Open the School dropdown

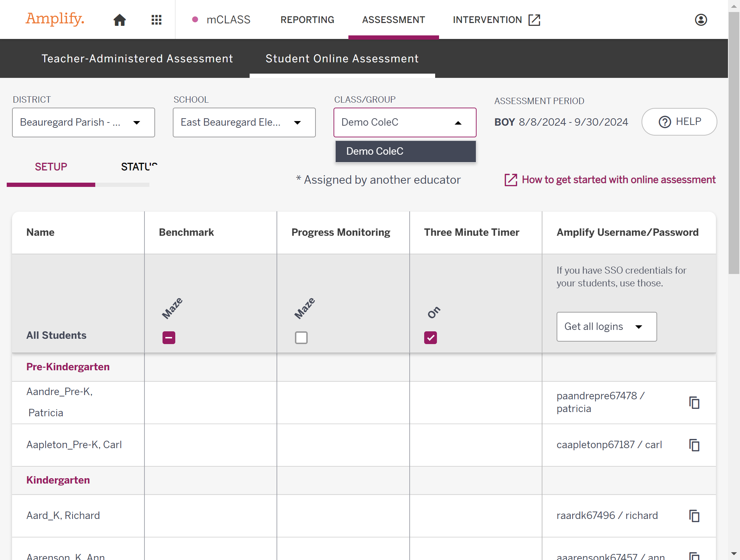click(244, 122)
